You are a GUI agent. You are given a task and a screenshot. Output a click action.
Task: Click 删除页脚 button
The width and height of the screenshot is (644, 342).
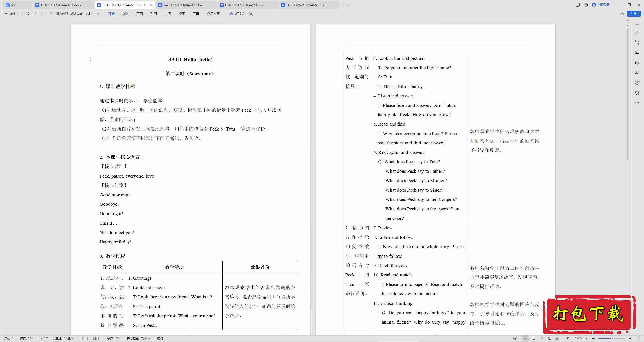pyautogui.click(x=76, y=14)
